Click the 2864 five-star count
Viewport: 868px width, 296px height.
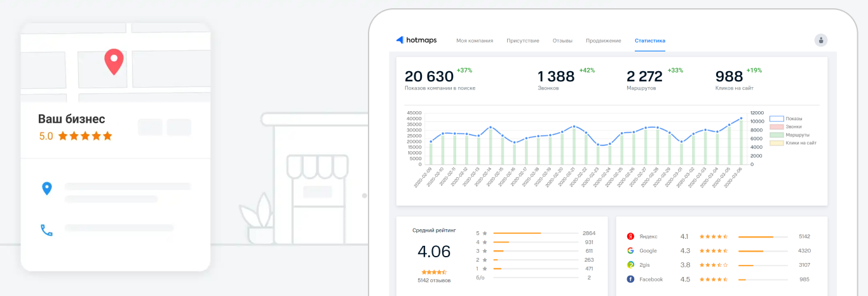[x=588, y=233]
